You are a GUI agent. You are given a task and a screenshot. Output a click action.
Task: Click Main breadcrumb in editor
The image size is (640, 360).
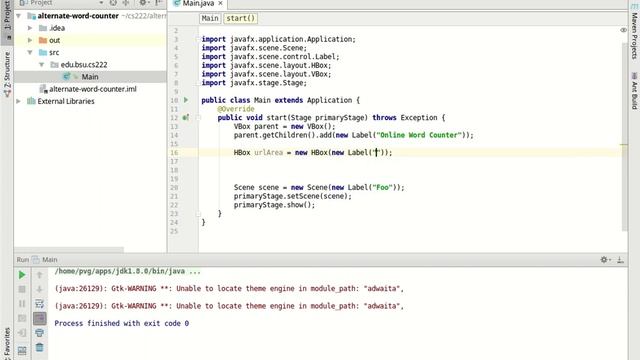click(x=210, y=18)
